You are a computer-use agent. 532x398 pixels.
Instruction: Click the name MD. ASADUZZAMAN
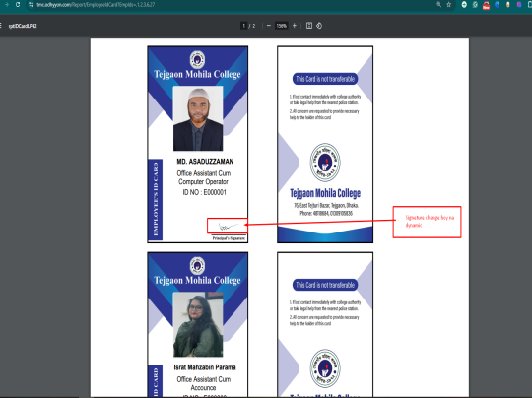coord(205,162)
